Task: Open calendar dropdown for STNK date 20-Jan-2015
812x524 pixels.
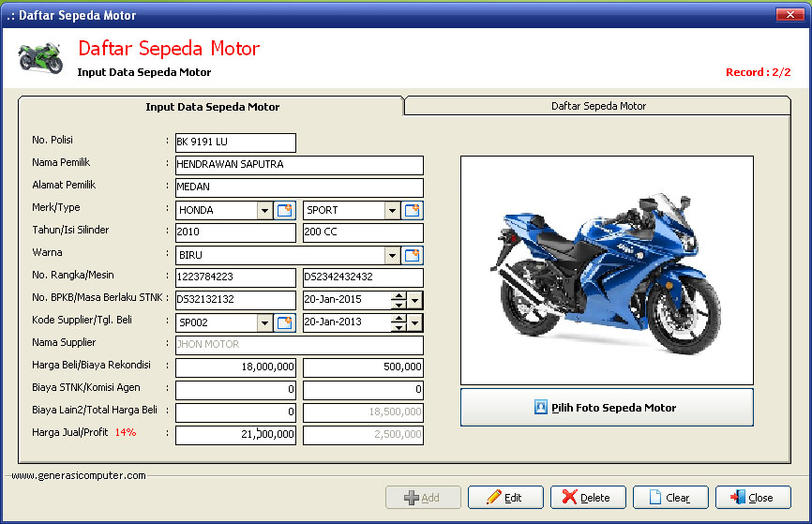Action: coord(415,300)
